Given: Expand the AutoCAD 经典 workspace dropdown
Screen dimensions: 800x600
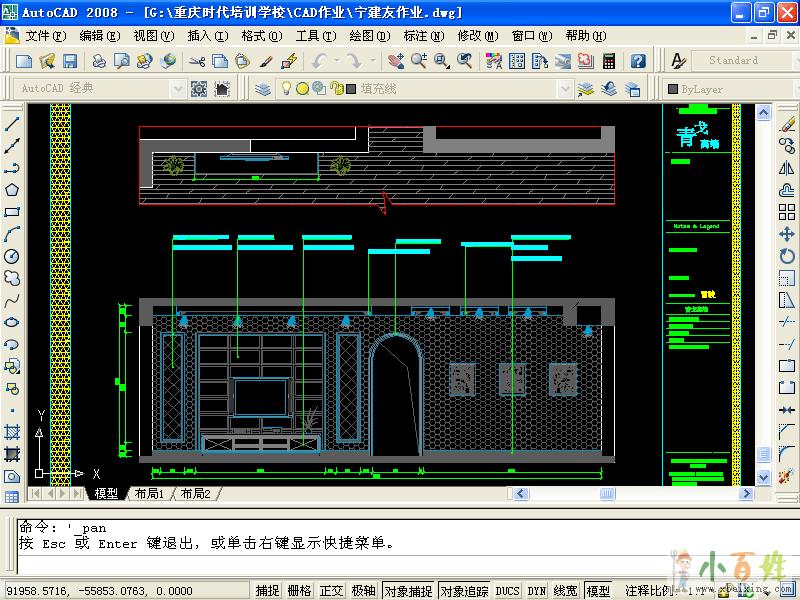Looking at the screenshot, I should (x=177, y=89).
